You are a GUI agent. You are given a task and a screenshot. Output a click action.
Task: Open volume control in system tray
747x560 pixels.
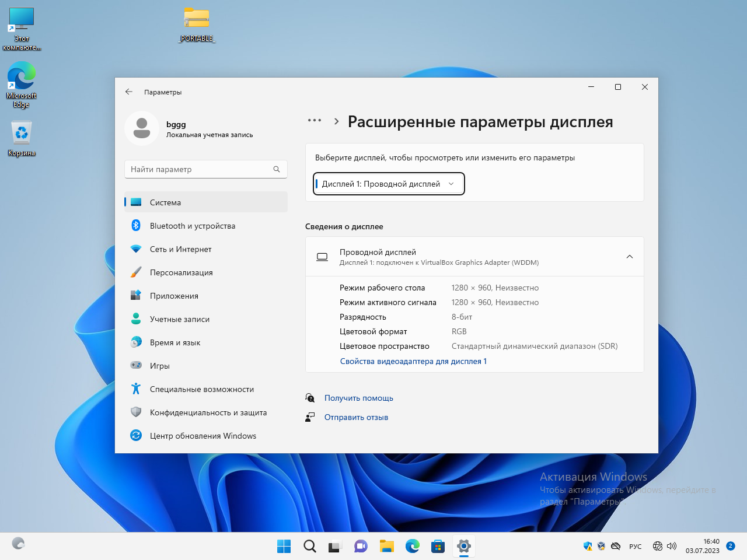(x=672, y=546)
